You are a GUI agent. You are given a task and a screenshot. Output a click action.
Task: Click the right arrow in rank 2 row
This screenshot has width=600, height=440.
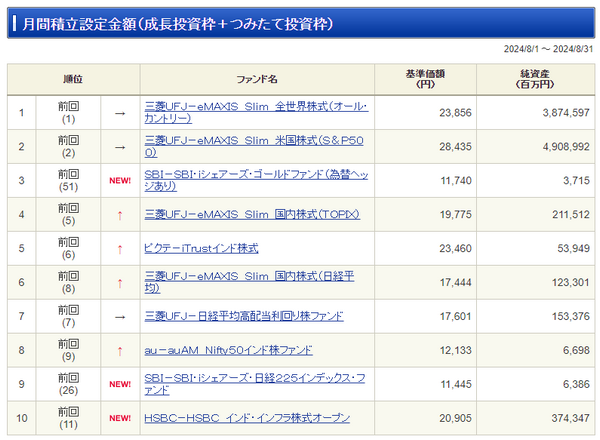click(120, 147)
